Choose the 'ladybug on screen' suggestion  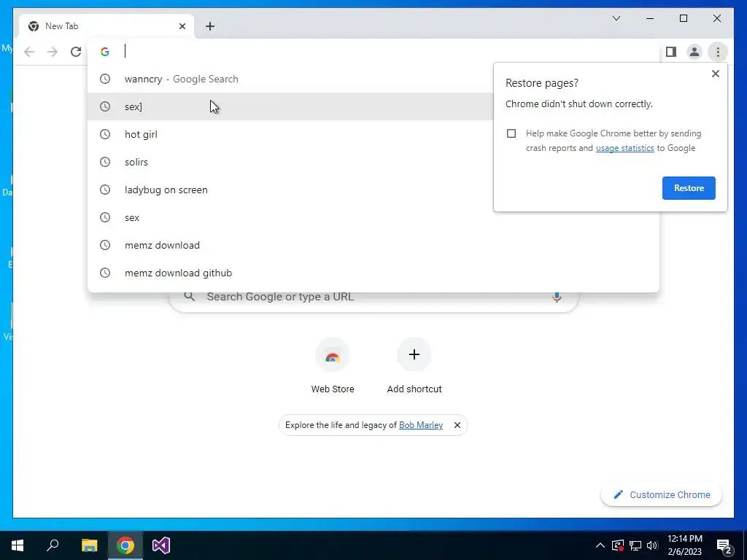[x=290, y=190]
